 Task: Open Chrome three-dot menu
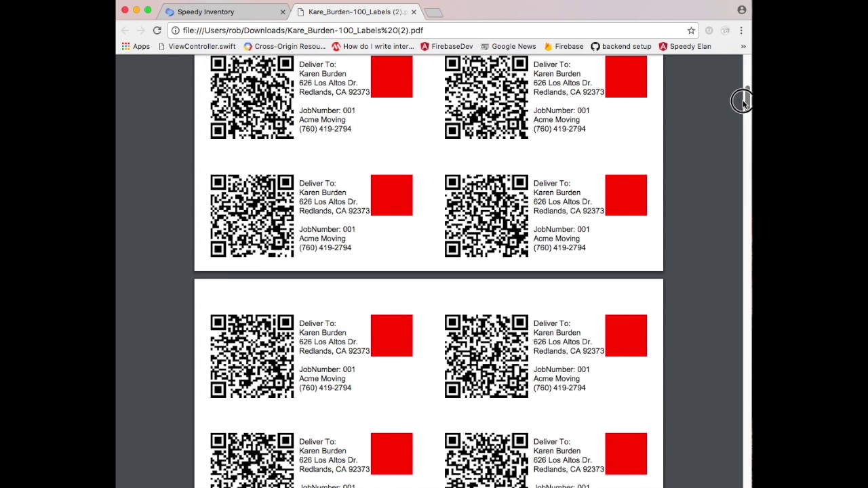click(x=741, y=30)
